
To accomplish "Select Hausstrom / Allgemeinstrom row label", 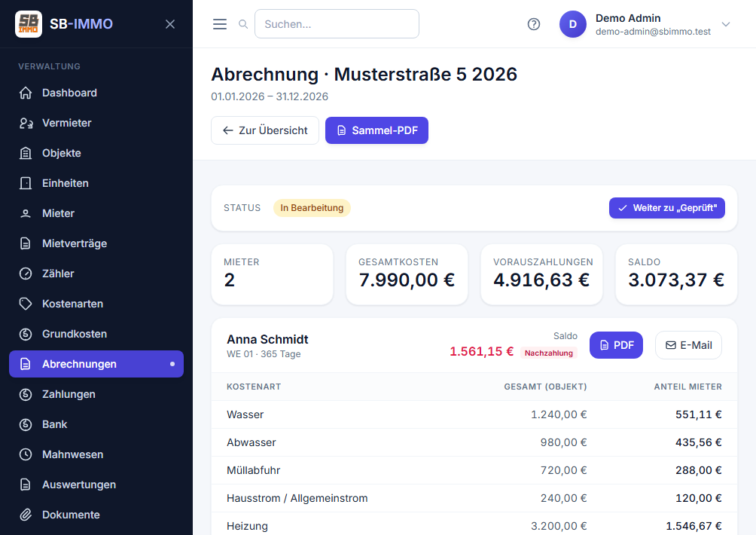I will pyautogui.click(x=297, y=498).
